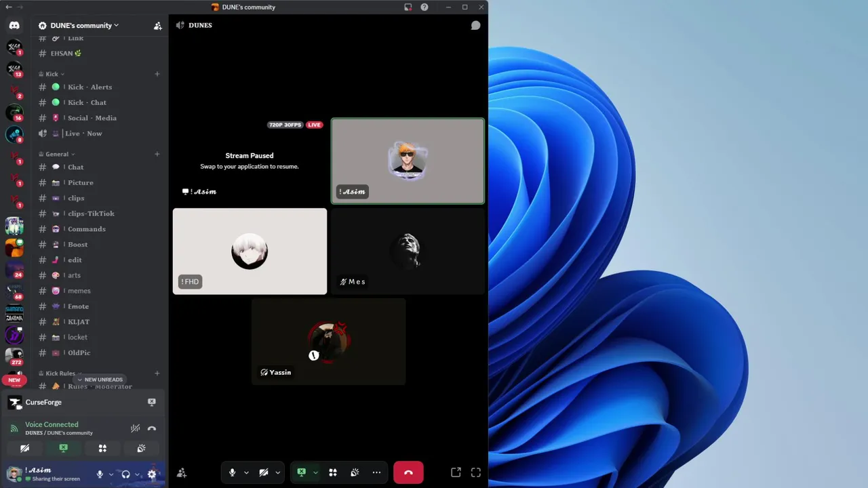
Task: Open the Kick · Chat channel
Action: pos(100,102)
